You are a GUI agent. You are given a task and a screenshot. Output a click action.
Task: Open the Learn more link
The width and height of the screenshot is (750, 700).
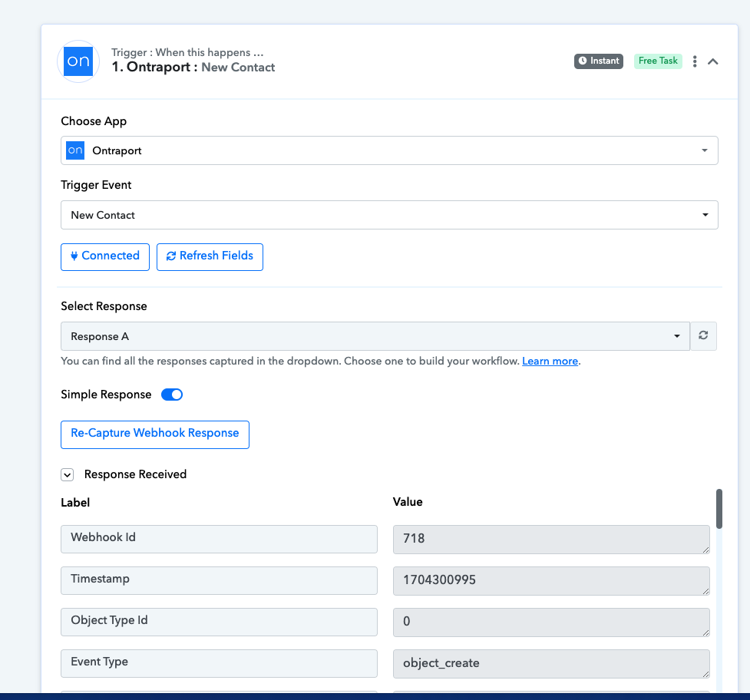[550, 361]
